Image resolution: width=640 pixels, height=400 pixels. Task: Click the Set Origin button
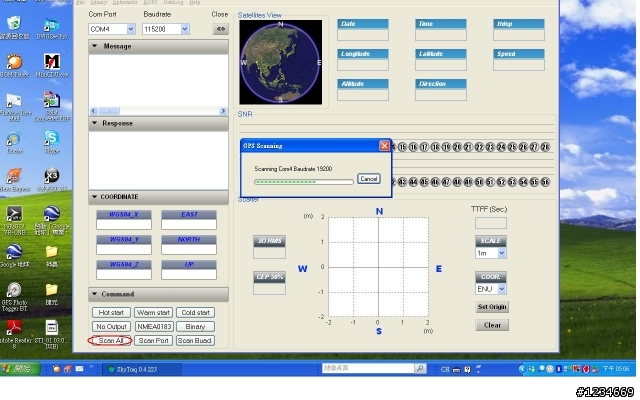click(492, 307)
